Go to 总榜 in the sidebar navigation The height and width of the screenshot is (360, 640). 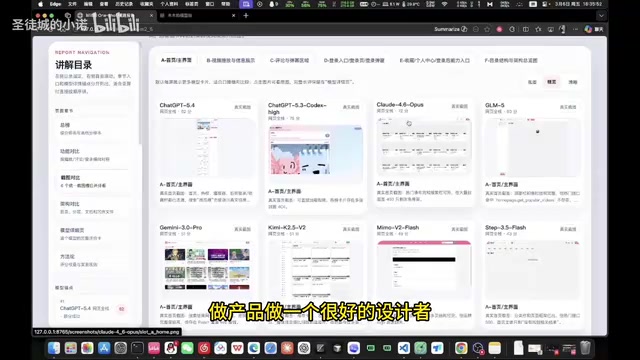93,129
